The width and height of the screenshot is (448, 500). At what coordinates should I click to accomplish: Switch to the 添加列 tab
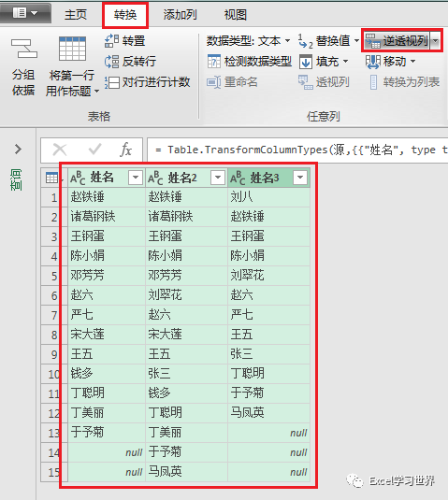pos(180,15)
